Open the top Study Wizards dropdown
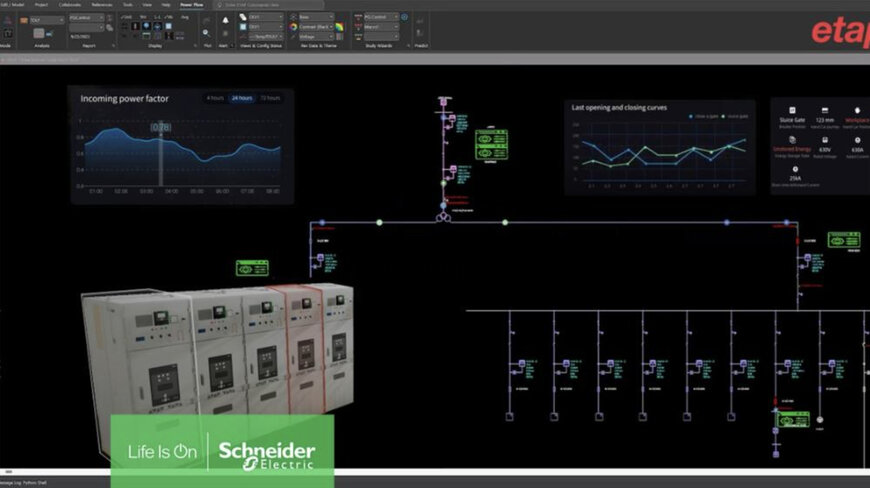 tap(381, 17)
